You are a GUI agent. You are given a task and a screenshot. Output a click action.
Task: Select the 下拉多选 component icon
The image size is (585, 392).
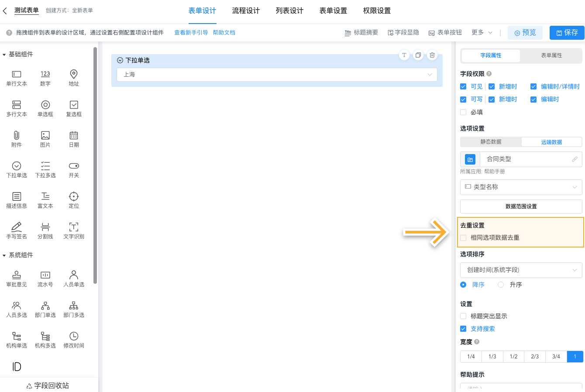coord(45,169)
